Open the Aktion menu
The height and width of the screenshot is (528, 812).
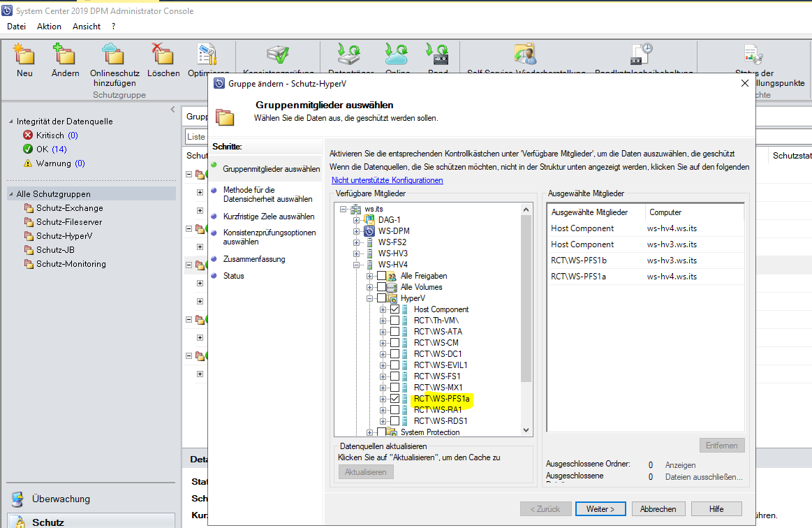tap(49, 27)
